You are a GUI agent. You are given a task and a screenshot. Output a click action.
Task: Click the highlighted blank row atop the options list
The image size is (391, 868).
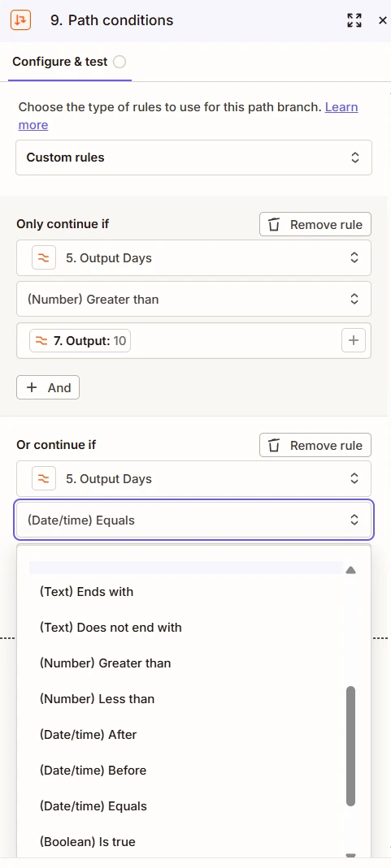coord(186,568)
